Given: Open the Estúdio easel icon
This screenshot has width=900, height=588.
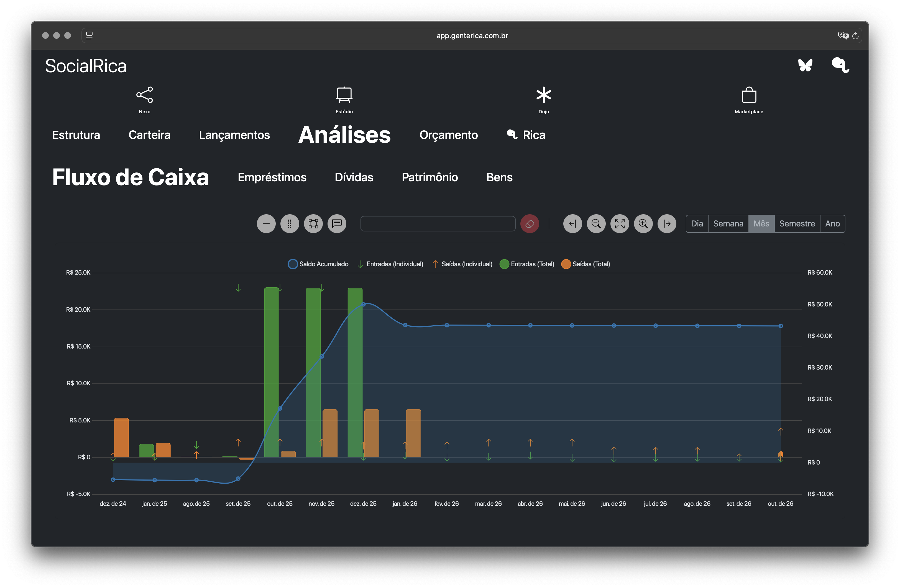Looking at the screenshot, I should (x=344, y=95).
